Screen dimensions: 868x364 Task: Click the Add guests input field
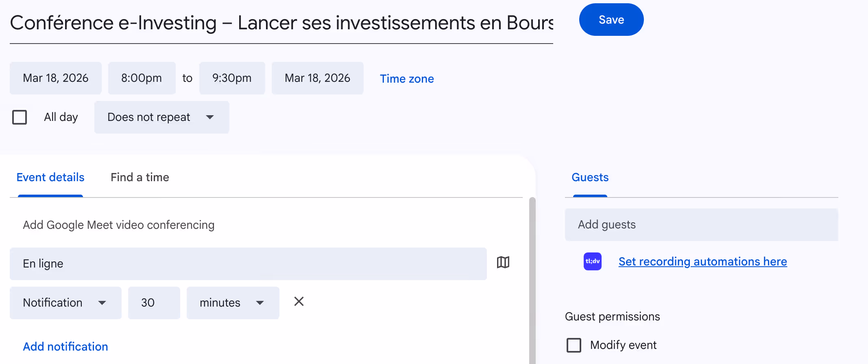click(701, 225)
